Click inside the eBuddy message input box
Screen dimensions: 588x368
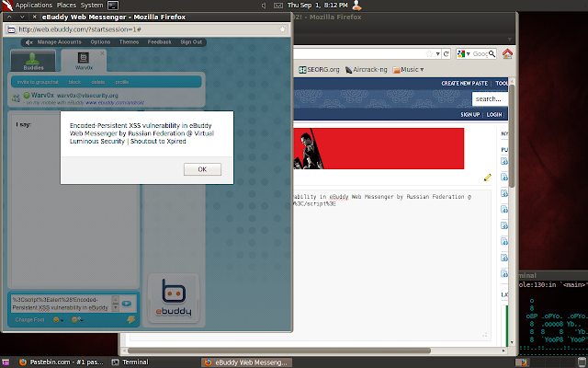[61, 304]
